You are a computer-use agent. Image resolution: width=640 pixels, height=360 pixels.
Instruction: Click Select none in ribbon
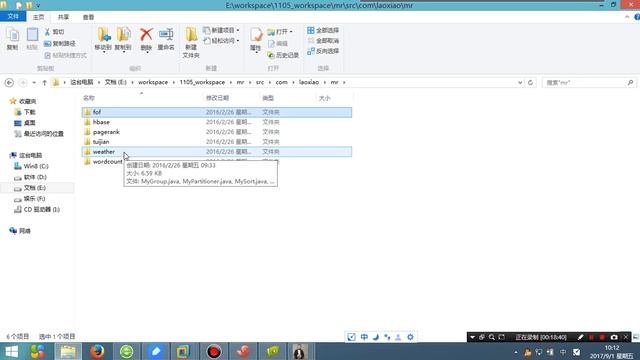coord(323,41)
